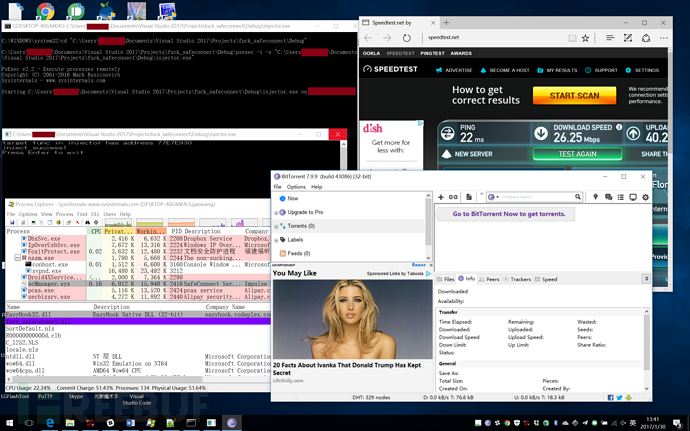Click Edge Hub lines icon
690x431 pixels.
tap(610, 38)
